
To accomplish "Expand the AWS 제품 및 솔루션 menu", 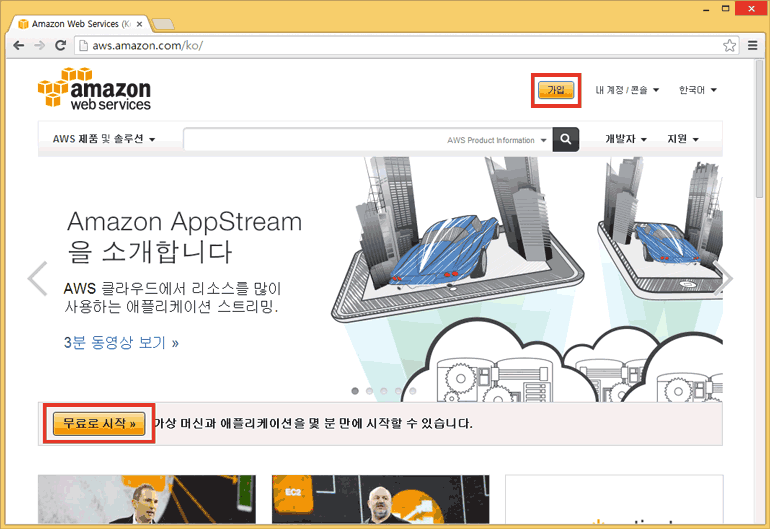I will [x=104, y=139].
